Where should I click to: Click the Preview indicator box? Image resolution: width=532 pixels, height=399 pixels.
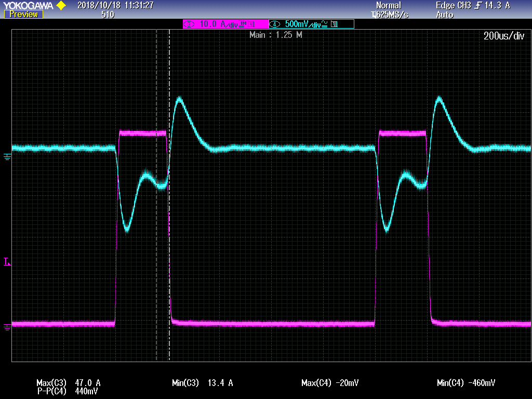[x=23, y=14]
